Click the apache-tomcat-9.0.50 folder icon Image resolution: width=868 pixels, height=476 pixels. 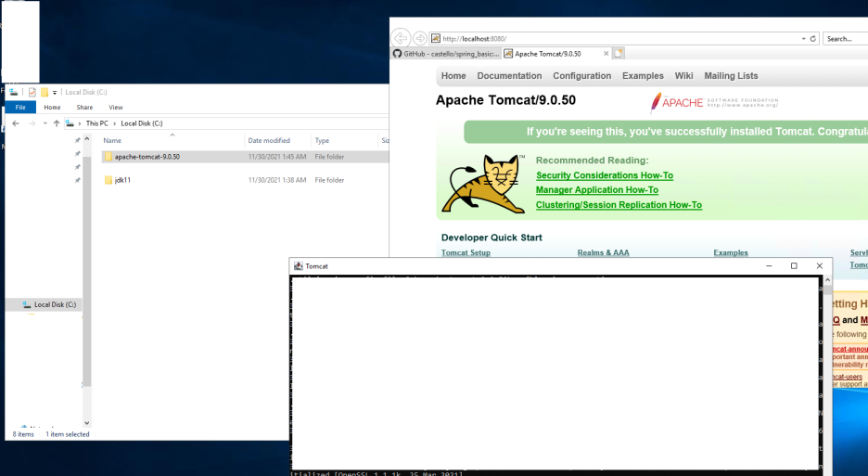pos(108,157)
